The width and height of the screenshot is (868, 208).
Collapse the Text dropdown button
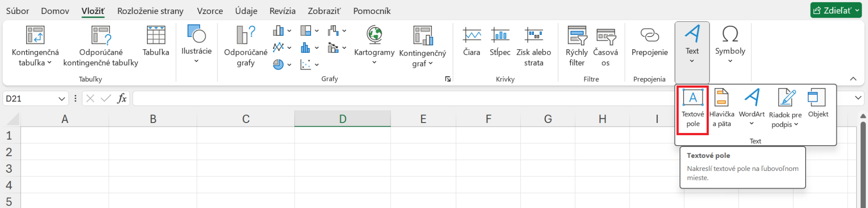coord(692,52)
